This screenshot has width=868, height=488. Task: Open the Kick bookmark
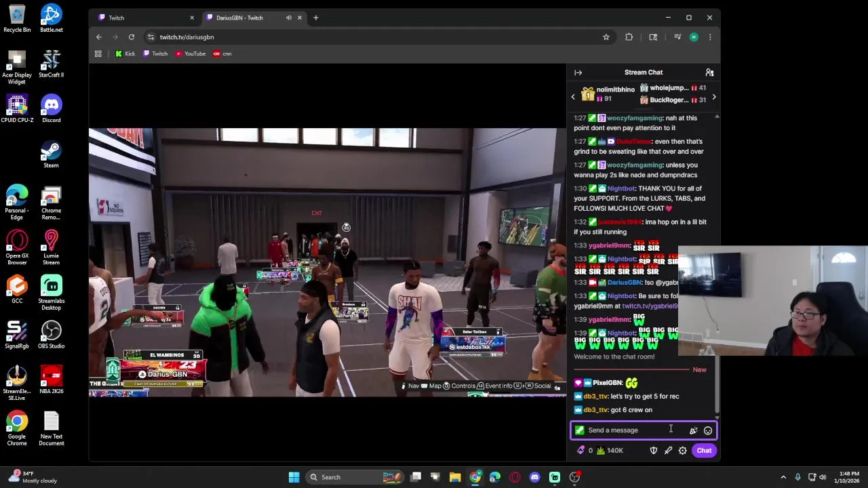point(125,54)
